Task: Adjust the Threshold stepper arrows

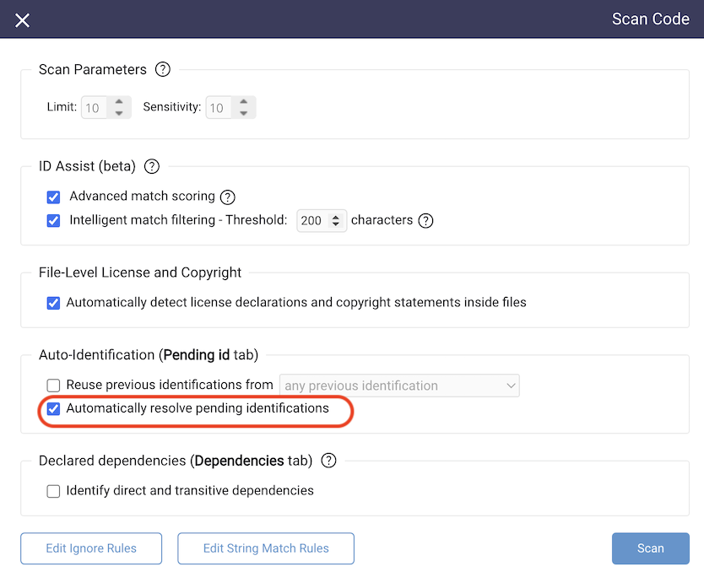Action: click(336, 221)
